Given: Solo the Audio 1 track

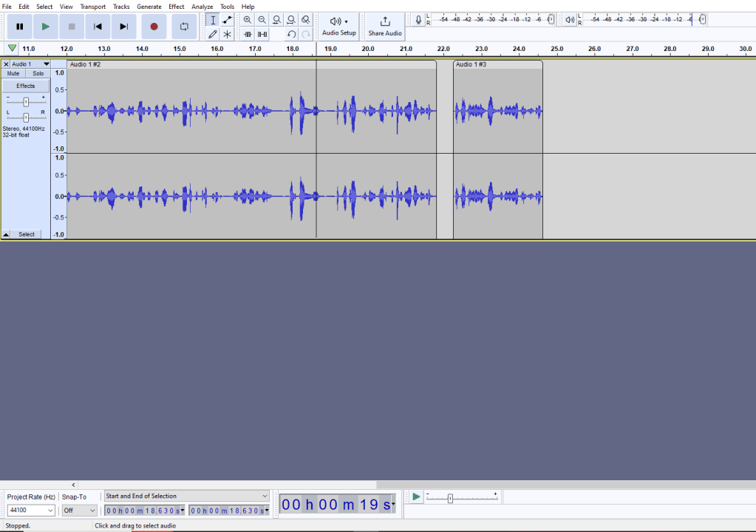Looking at the screenshot, I should coord(38,74).
